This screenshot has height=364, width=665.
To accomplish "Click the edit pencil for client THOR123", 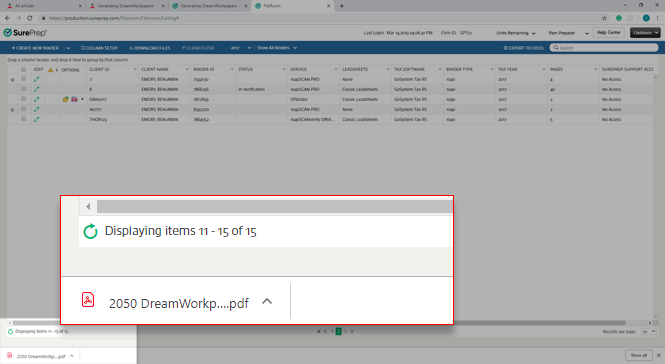I will (37, 120).
